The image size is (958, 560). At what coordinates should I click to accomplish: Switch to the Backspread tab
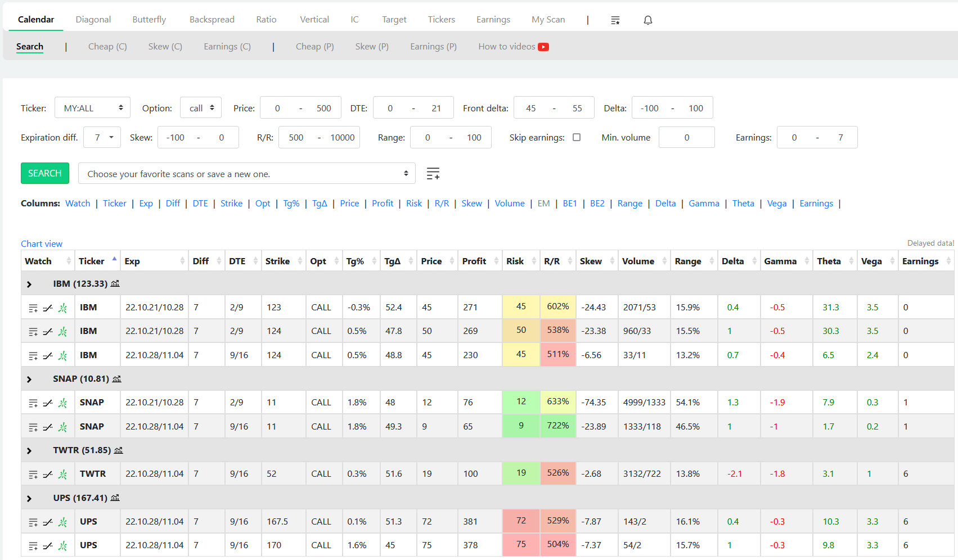pyautogui.click(x=212, y=20)
